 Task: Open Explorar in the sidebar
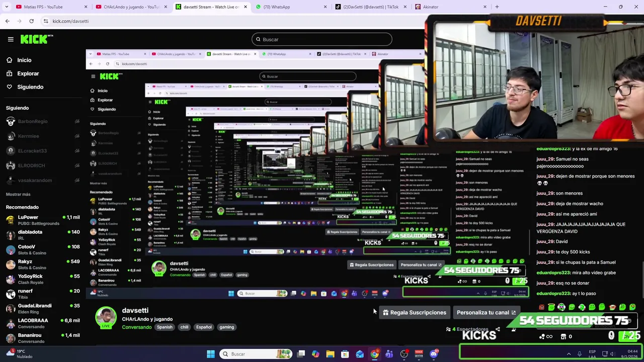tap(23, 73)
